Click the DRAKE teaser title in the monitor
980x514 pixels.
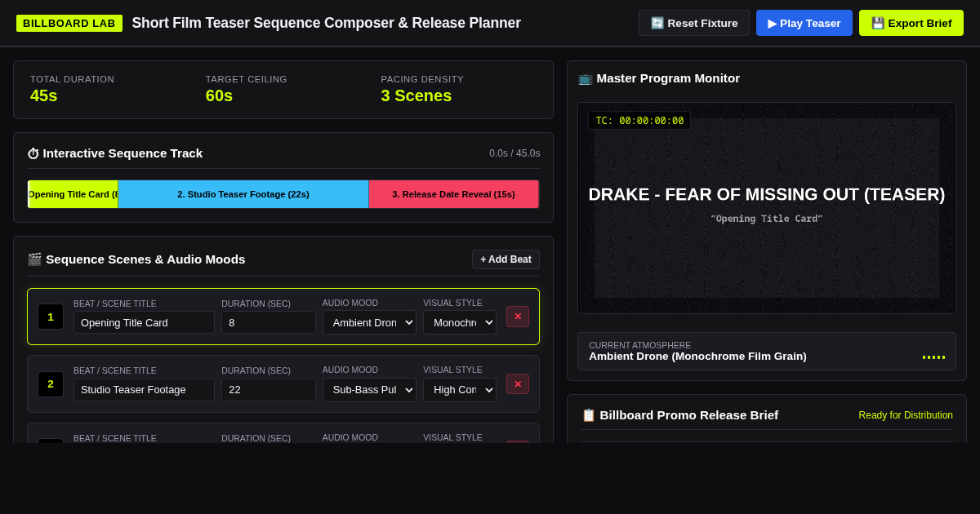point(767,194)
